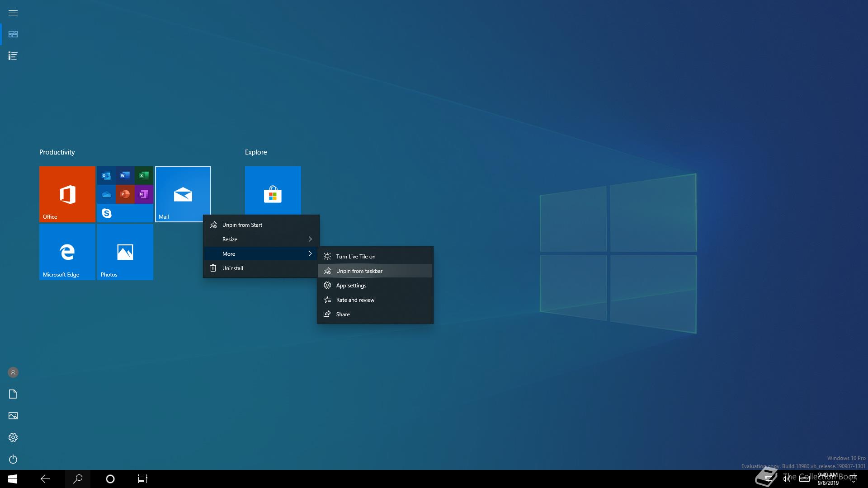Launch Microsoft Edge tile
Image resolution: width=868 pixels, height=488 pixels.
pos(67,252)
